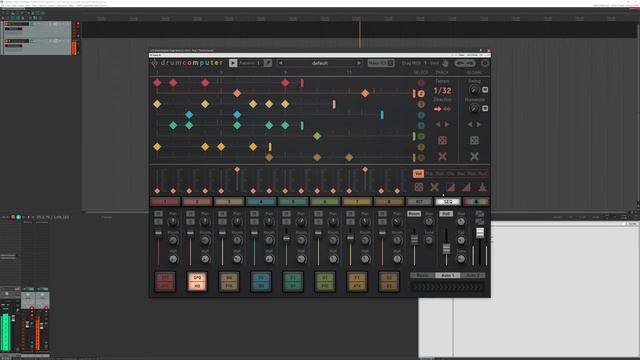Open the multicolored tab right of SEQ
This screenshot has width=640, height=360.
[476, 202]
